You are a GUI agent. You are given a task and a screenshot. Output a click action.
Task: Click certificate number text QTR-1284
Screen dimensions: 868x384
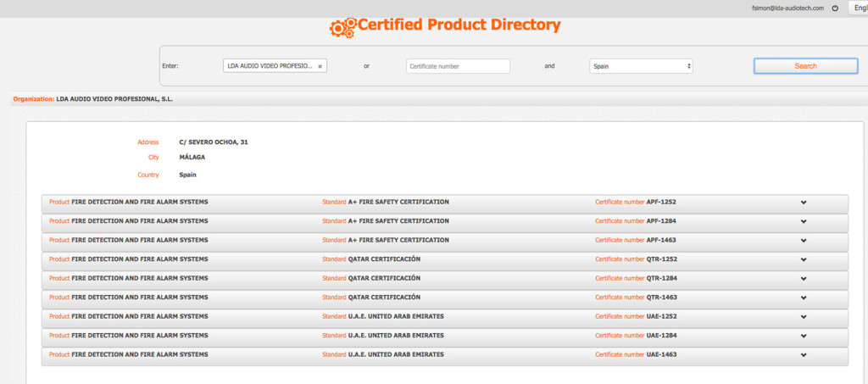pyautogui.click(x=661, y=278)
